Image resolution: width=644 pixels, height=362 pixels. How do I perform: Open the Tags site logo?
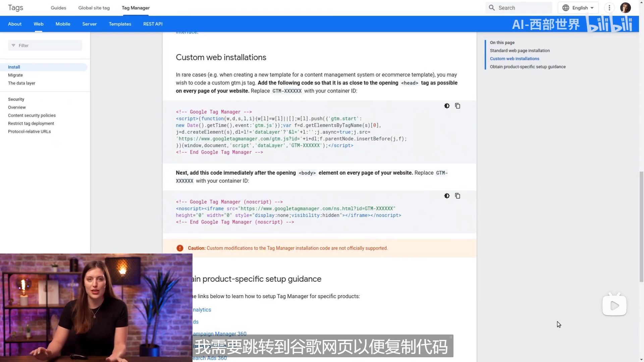coord(15,8)
